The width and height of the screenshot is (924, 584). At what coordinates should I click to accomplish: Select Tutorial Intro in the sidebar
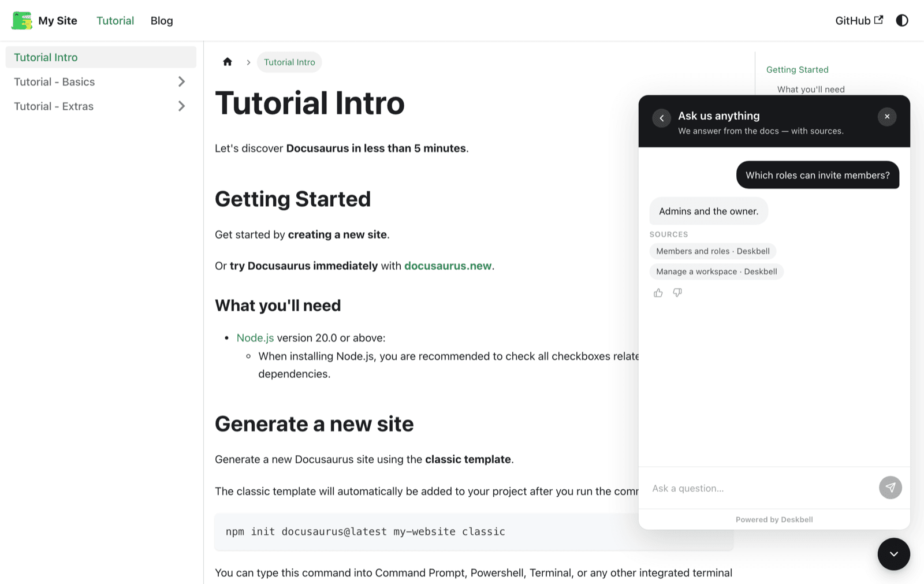coord(101,57)
